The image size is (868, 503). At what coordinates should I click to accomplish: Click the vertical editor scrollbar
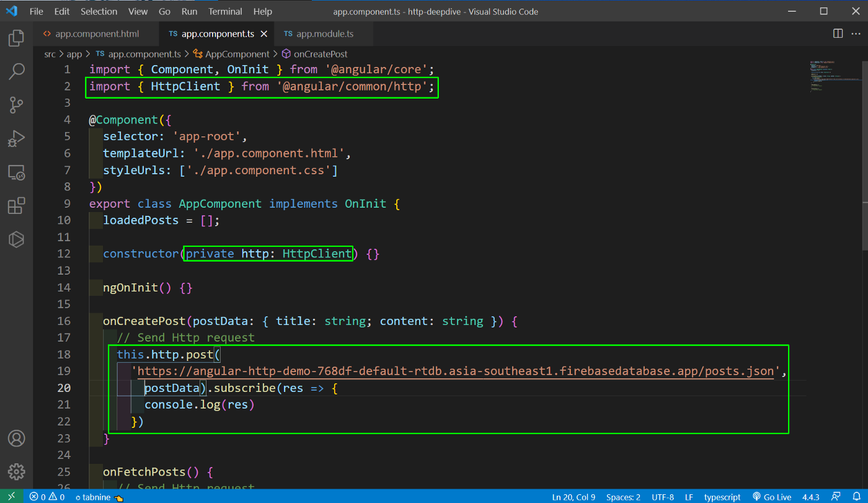pyautogui.click(x=864, y=155)
